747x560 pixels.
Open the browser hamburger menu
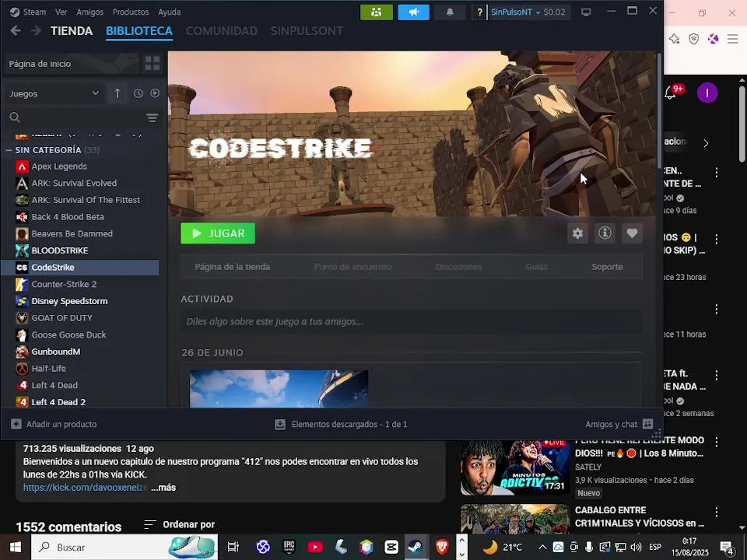tap(733, 39)
